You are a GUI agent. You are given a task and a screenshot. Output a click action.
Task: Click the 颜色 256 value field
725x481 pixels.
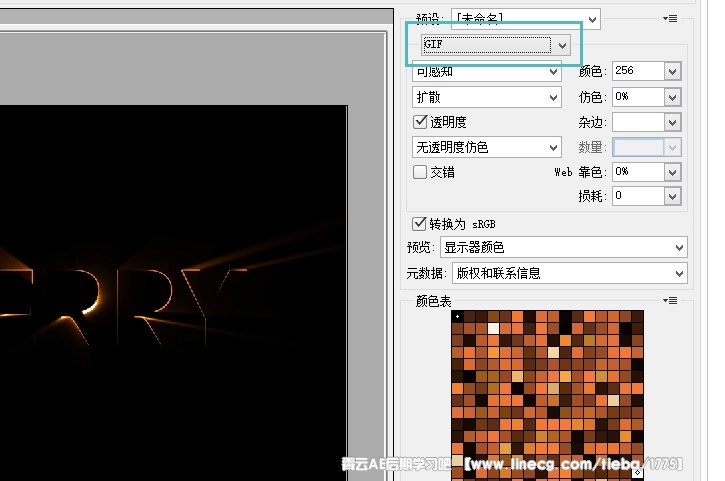[639, 71]
